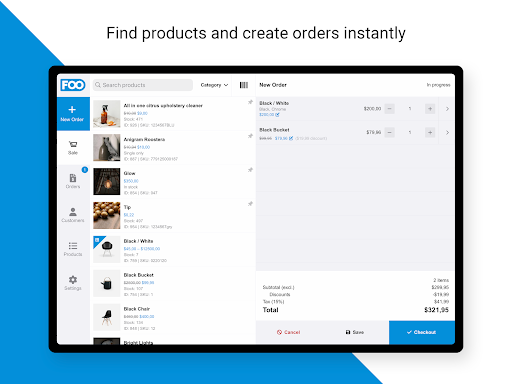512x384 pixels.
Task: Toggle pin on the Glow product
Action: (250, 170)
